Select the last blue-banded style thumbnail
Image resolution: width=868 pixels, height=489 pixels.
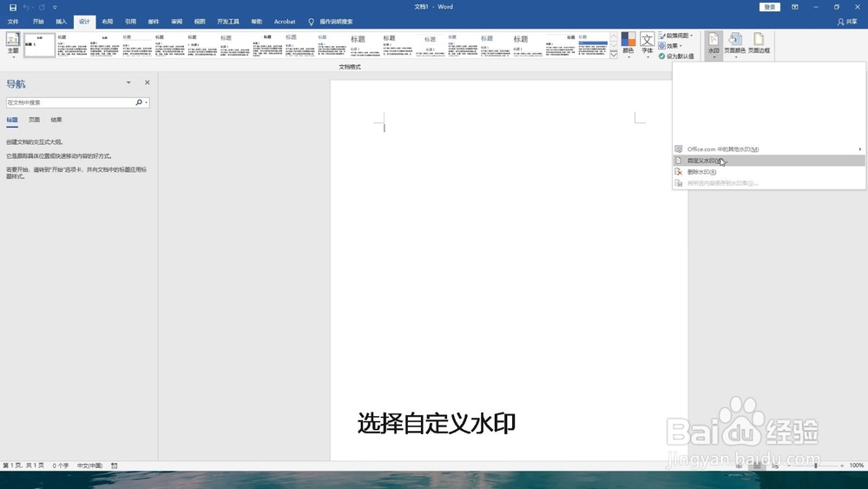[593, 45]
